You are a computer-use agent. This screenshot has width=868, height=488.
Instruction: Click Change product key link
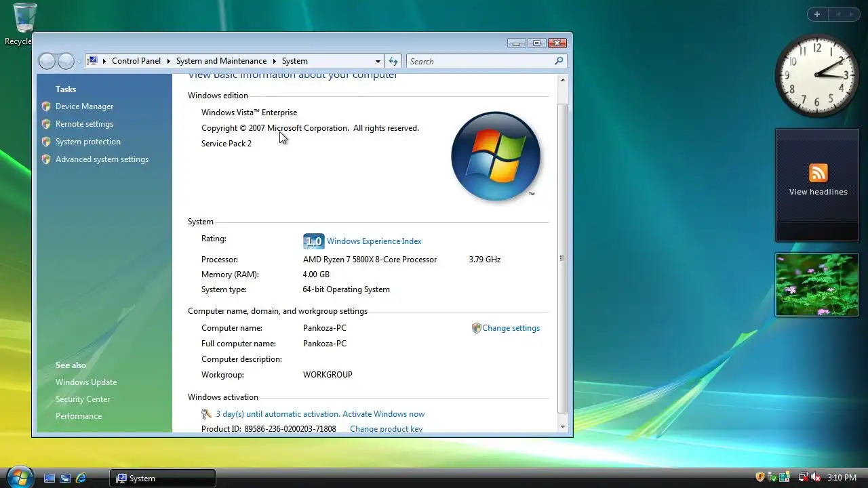click(386, 429)
